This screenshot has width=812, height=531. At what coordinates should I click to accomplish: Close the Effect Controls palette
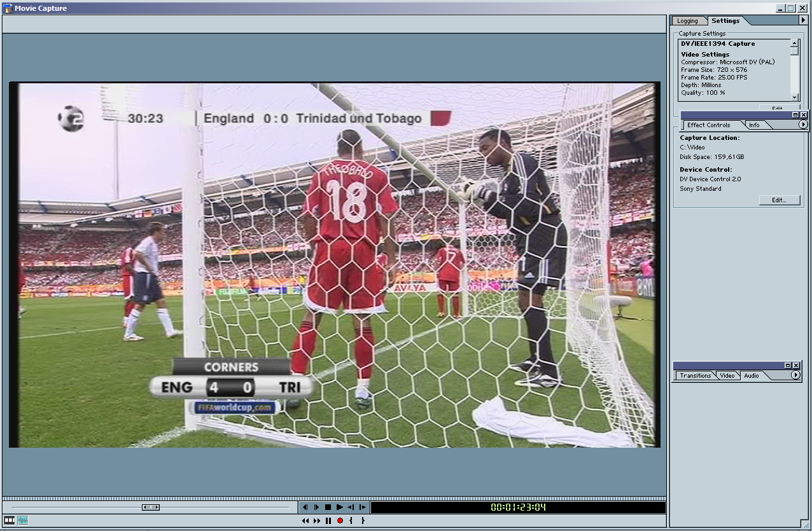(804, 115)
